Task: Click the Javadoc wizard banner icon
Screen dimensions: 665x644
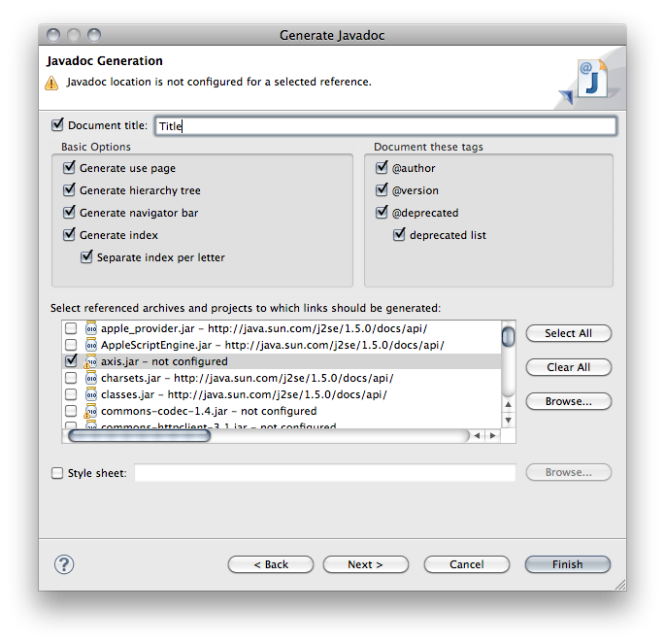Action: click(x=591, y=81)
